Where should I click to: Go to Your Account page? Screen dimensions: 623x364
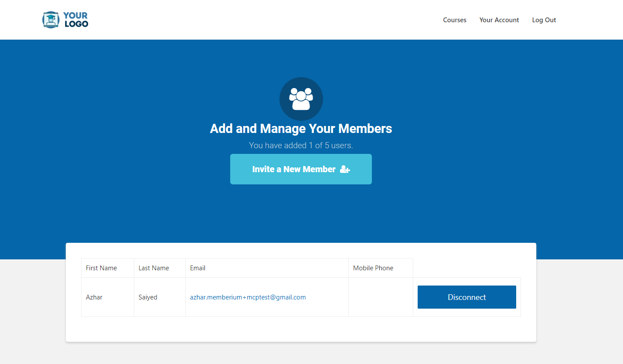pos(499,20)
